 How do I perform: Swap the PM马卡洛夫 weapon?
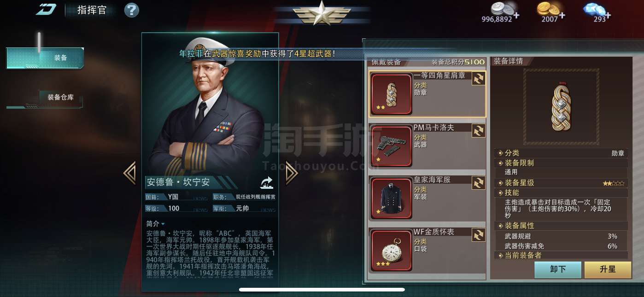(479, 131)
